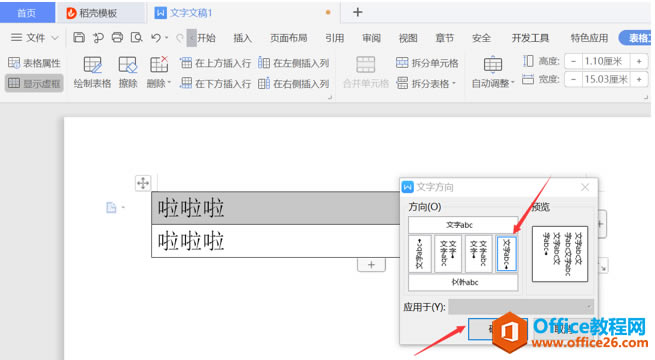Open the 页面布局 tab
This screenshot has width=655, height=360.
click(x=288, y=38)
